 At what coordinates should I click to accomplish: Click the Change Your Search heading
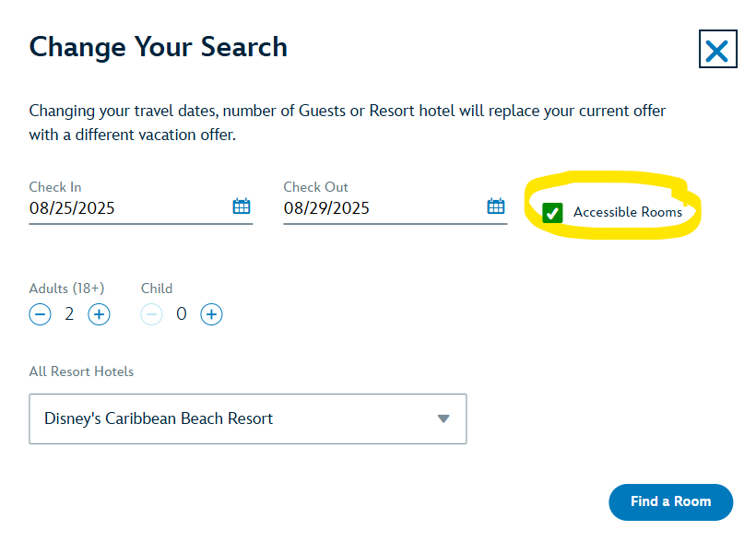[159, 47]
